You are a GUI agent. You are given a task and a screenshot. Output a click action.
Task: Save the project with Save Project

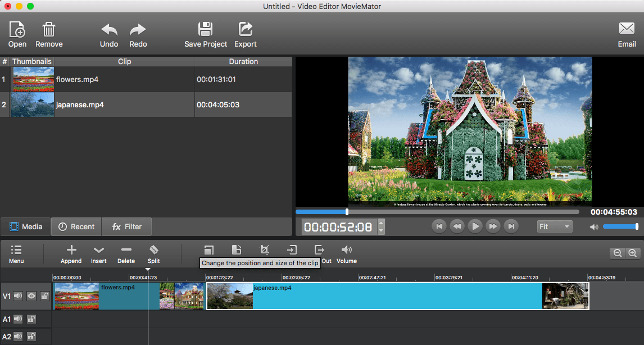click(x=206, y=34)
